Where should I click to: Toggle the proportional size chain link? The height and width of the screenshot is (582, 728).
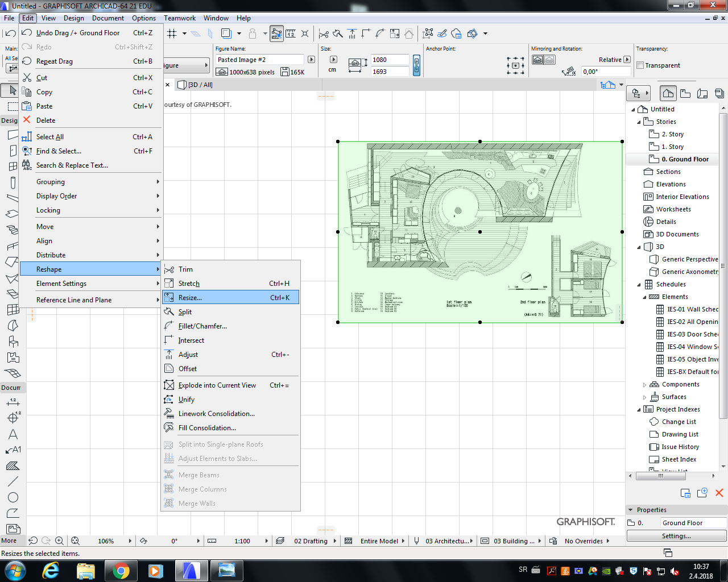click(416, 65)
